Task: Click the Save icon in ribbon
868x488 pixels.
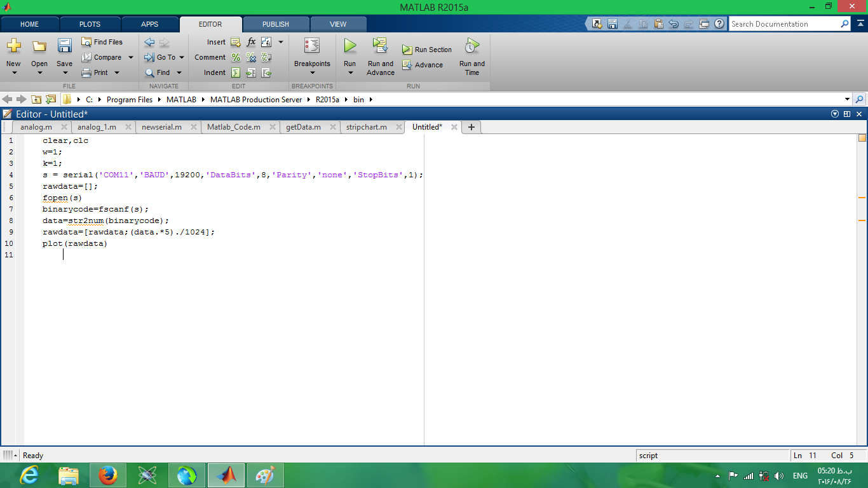Action: pyautogui.click(x=64, y=46)
